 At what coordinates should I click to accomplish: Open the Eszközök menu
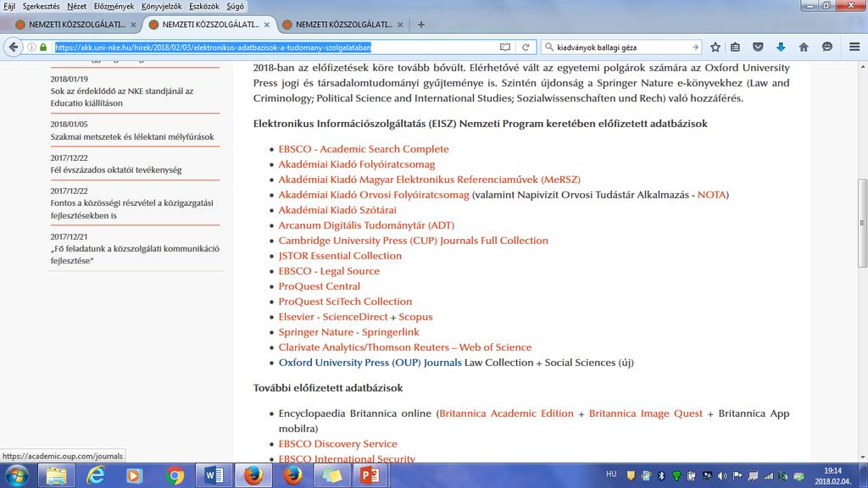[x=203, y=6]
